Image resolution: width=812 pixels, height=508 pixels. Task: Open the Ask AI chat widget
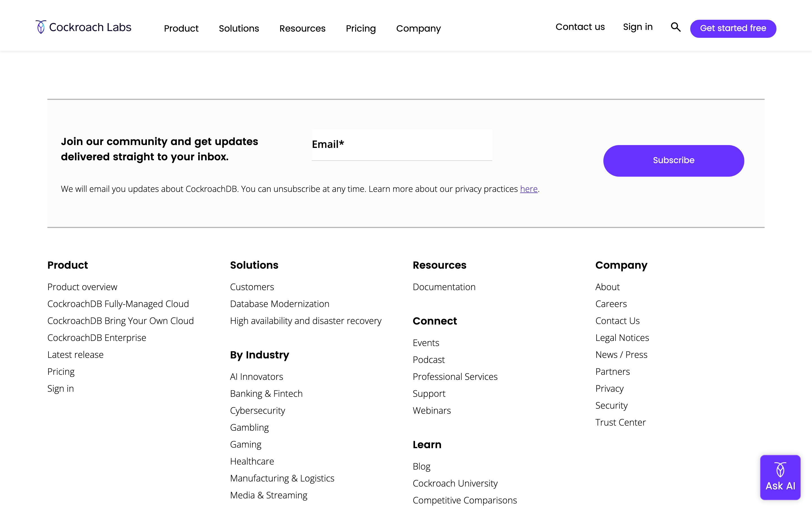(x=780, y=477)
